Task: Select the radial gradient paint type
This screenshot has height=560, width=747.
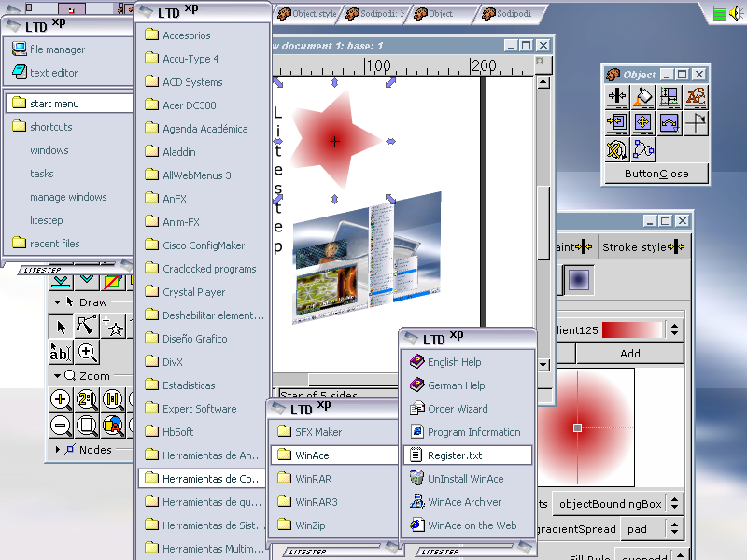Action: pyautogui.click(x=578, y=280)
